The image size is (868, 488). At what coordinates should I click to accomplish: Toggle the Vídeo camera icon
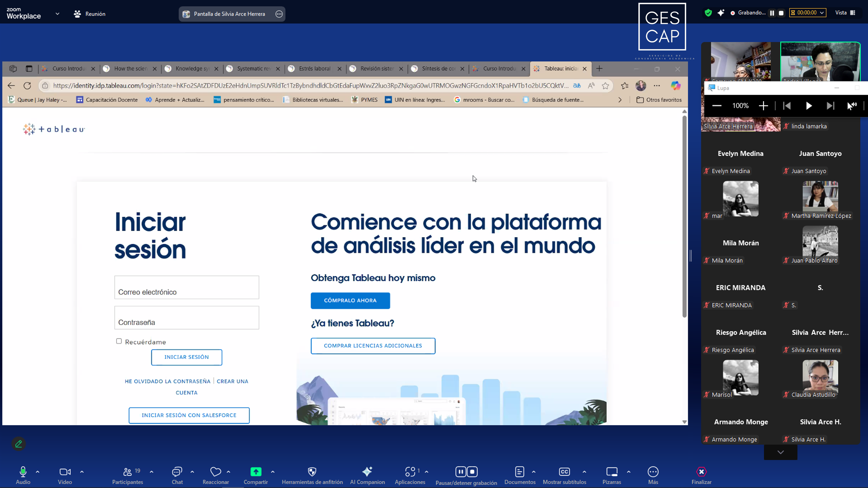(65, 472)
